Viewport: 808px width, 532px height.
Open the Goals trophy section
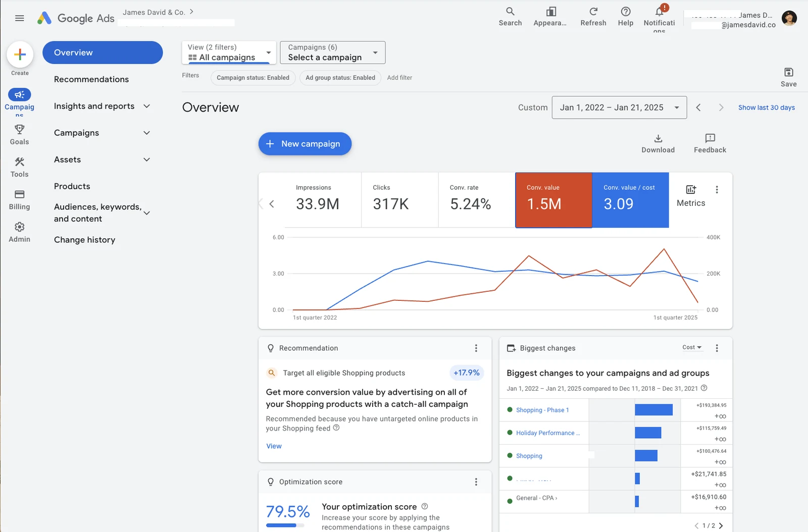(x=19, y=135)
